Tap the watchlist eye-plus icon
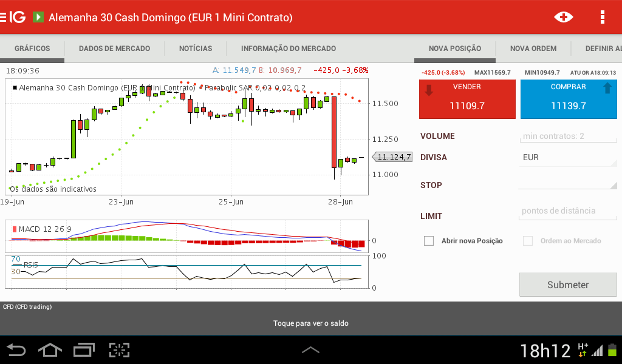 pyautogui.click(x=563, y=17)
